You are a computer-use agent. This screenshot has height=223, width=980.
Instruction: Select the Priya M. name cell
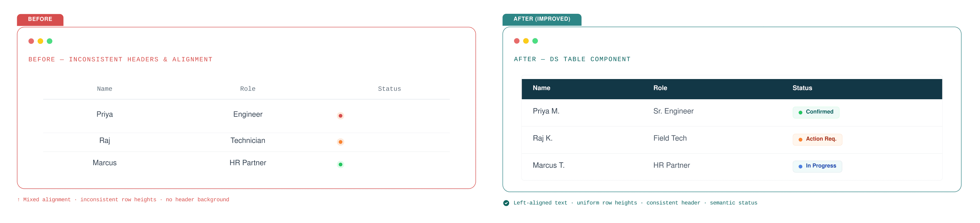click(546, 111)
